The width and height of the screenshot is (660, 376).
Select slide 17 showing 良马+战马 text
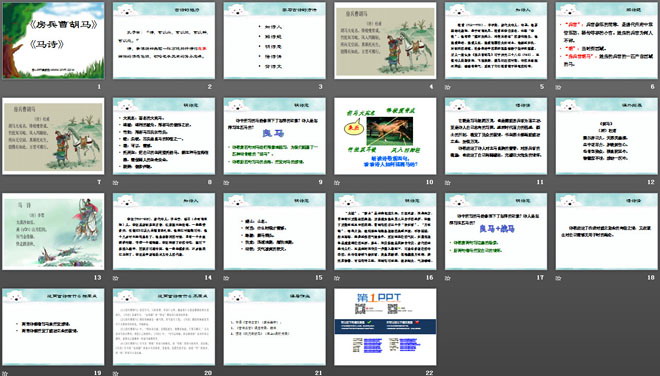pyautogui.click(x=496, y=232)
